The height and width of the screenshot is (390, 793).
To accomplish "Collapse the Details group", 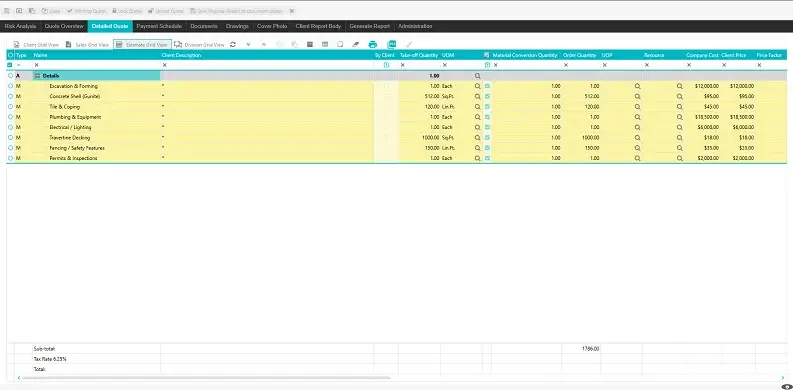I will (37, 76).
